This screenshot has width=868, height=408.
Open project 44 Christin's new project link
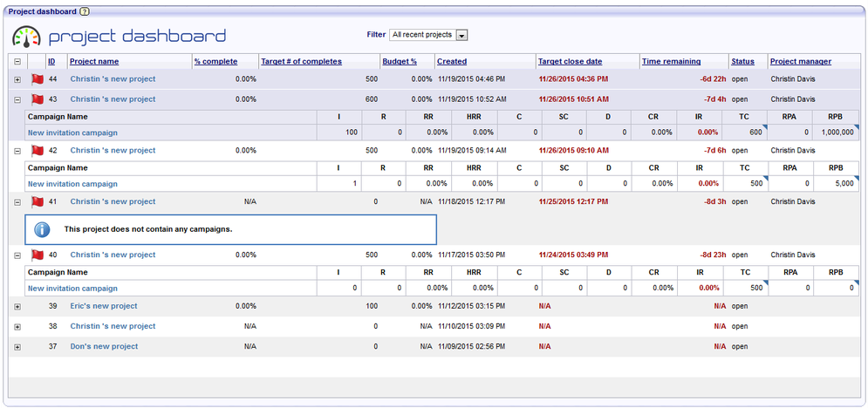click(113, 79)
